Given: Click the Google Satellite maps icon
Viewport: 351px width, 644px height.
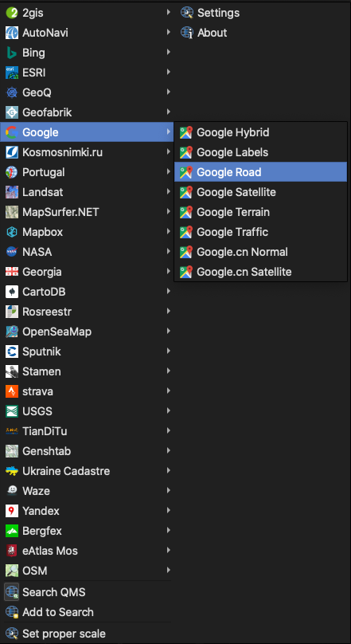Looking at the screenshot, I should coord(186,192).
